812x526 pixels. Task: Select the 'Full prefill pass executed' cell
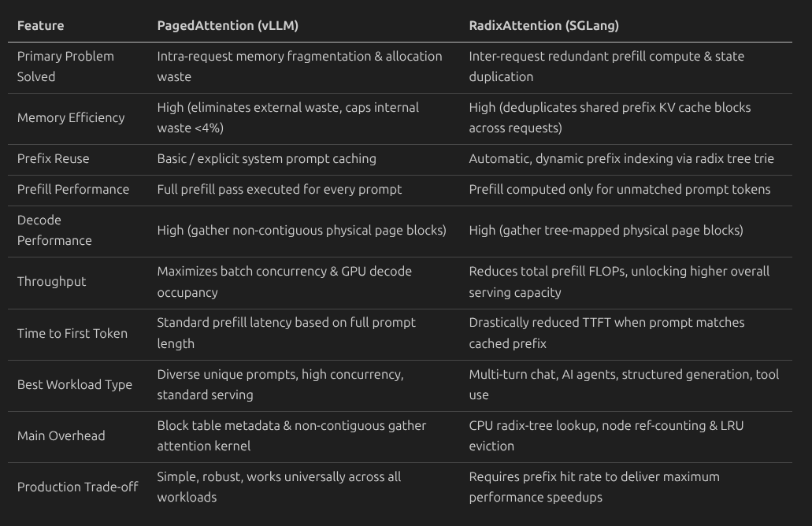pyautogui.click(x=279, y=189)
